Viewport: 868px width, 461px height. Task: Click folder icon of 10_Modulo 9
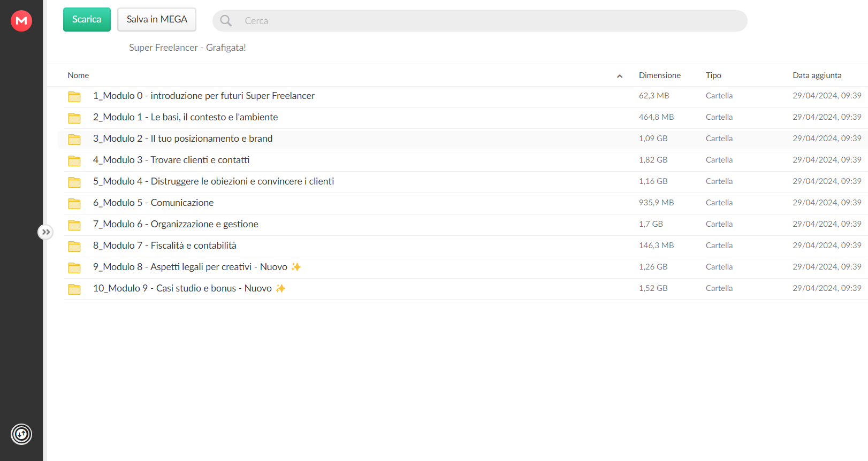pyautogui.click(x=74, y=289)
